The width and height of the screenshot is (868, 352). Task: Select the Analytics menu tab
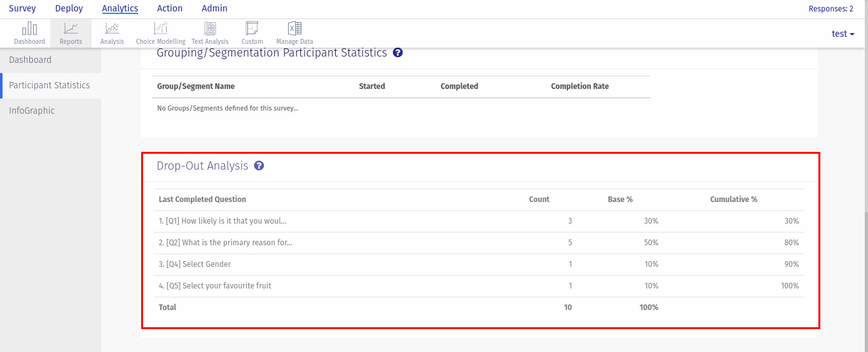tap(120, 8)
